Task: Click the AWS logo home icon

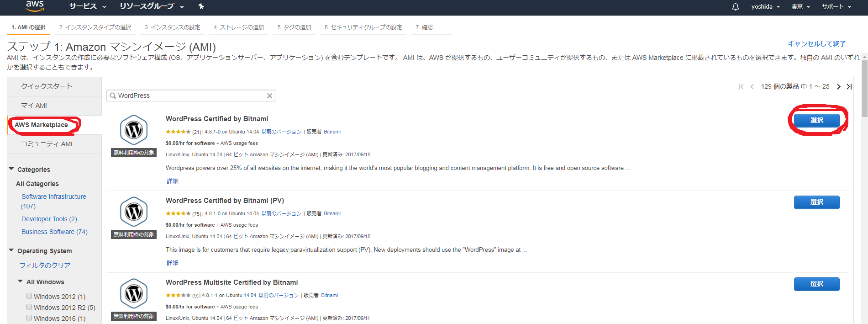Action: point(35,5)
